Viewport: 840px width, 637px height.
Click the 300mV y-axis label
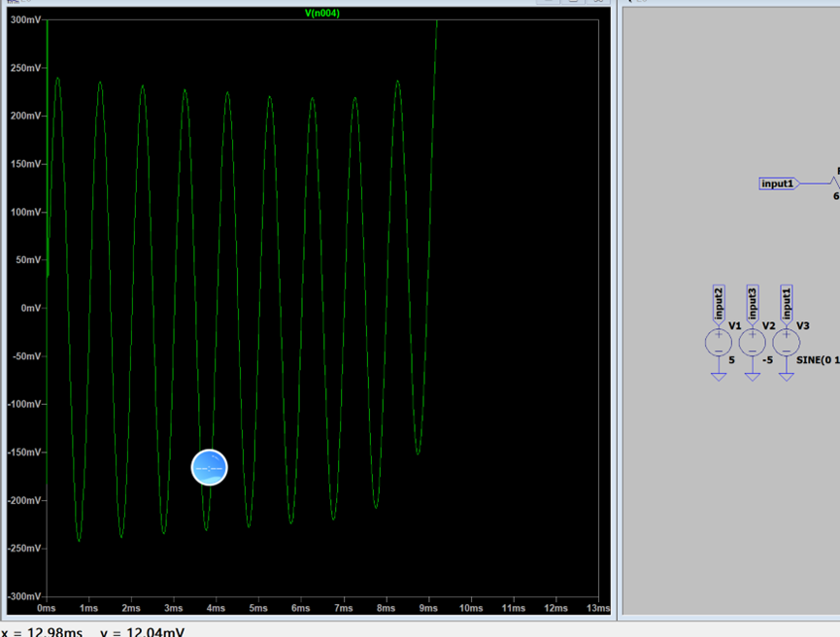pyautogui.click(x=25, y=19)
